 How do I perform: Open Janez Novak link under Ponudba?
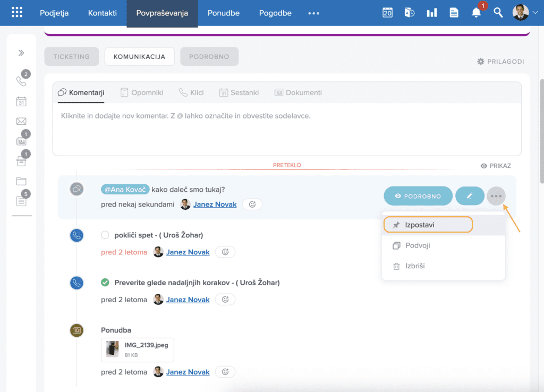188,372
